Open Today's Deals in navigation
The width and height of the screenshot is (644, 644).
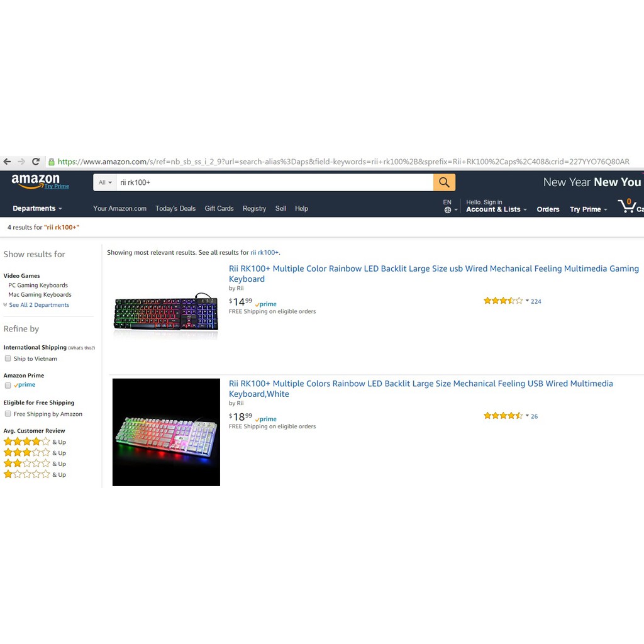[x=175, y=208]
